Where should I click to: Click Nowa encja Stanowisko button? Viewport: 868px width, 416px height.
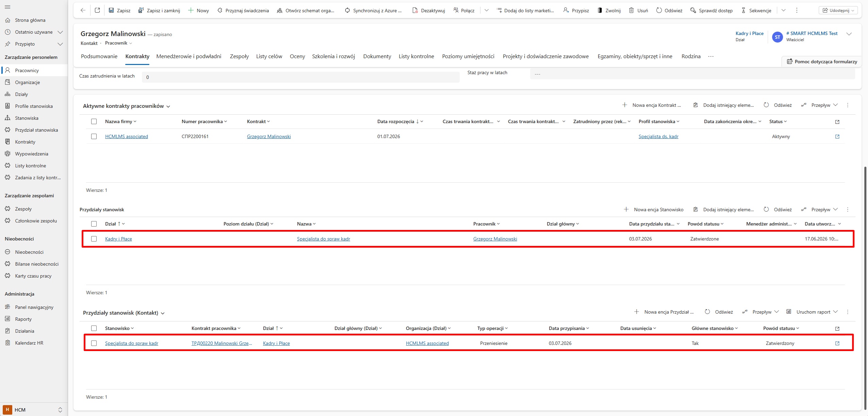tap(654, 210)
